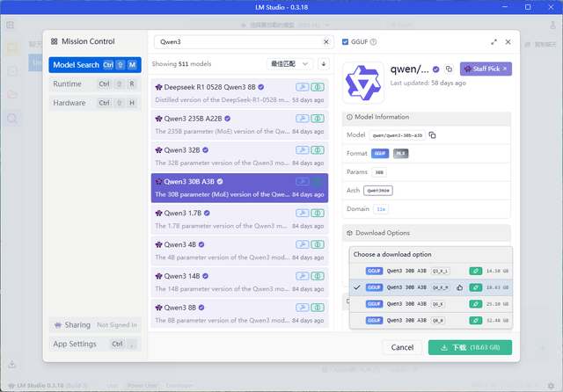This screenshot has width=563, height=392.
Task: Click the sort direction arrow button
Action: pos(324,64)
